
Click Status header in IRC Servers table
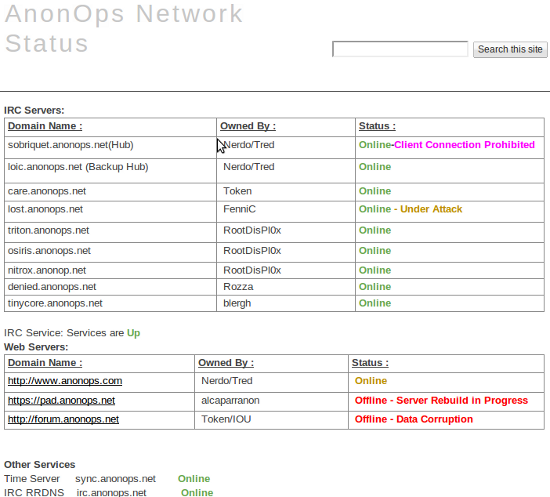click(x=377, y=126)
